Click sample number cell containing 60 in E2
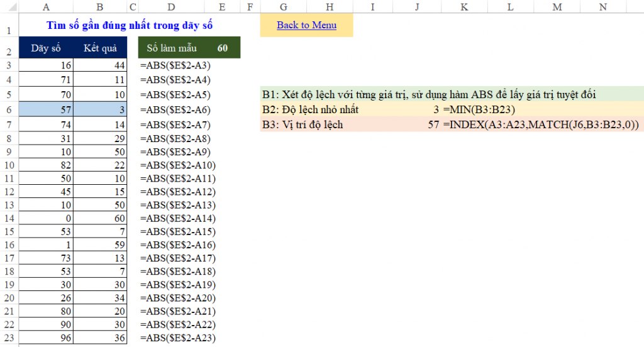The image size is (644, 347). coord(222,48)
